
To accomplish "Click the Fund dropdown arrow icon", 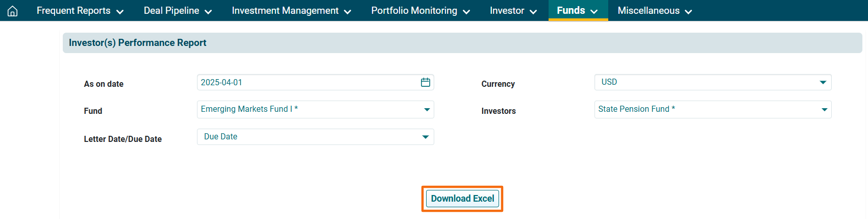I will point(427,110).
